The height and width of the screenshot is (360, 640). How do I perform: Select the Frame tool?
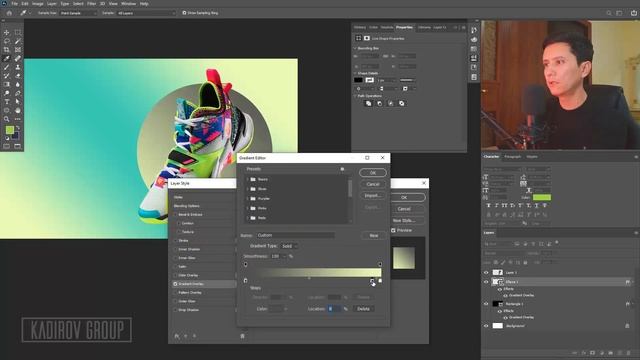(18, 50)
